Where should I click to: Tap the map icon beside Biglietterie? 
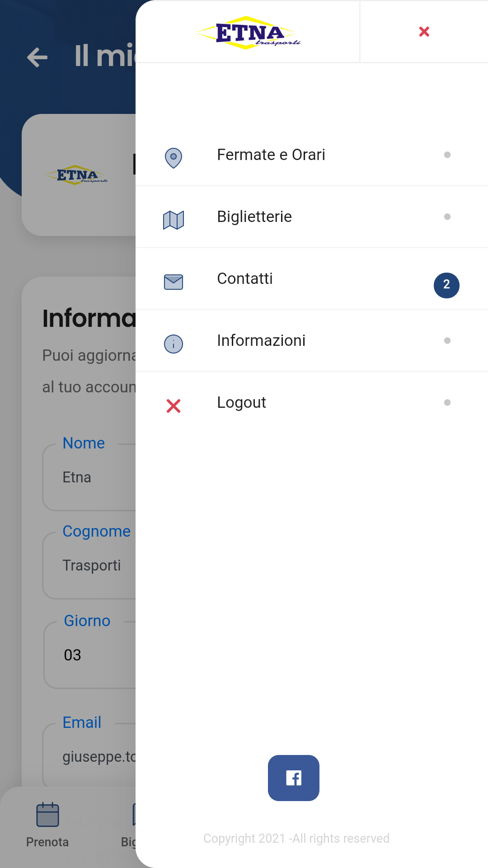(174, 220)
